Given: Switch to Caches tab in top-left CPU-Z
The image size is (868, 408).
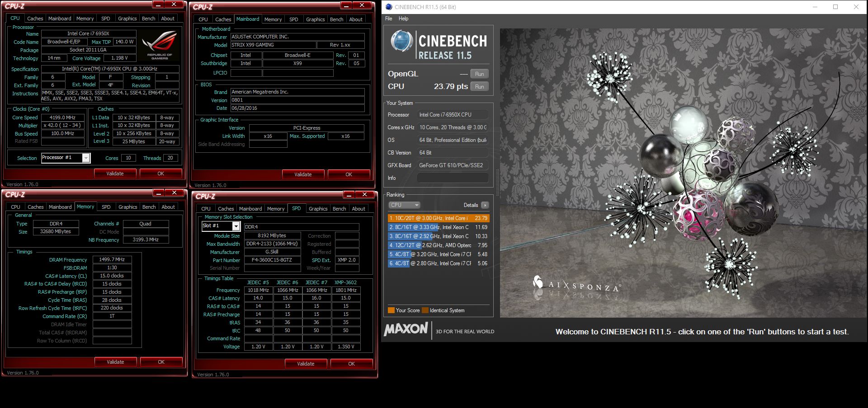Looking at the screenshot, I should [35, 19].
